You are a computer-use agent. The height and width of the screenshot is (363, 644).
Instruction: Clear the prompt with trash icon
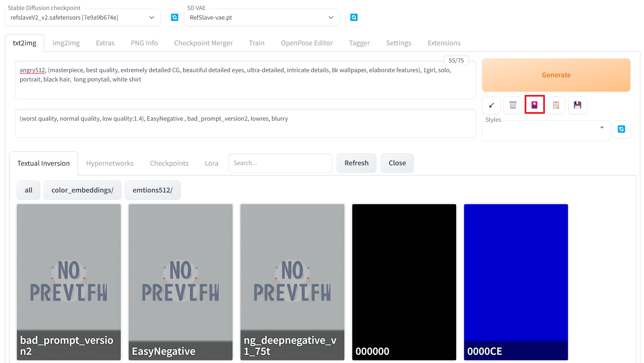[x=513, y=105]
